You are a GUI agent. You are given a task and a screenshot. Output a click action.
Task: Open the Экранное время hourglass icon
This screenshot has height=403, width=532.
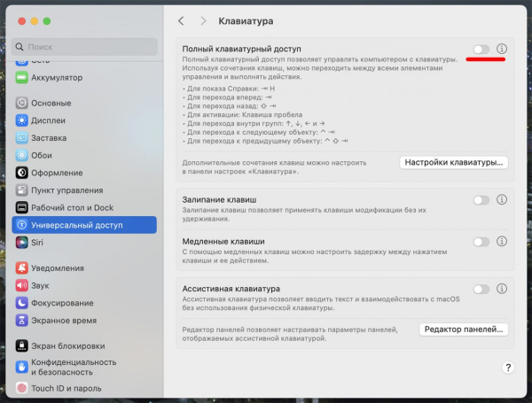(x=21, y=321)
